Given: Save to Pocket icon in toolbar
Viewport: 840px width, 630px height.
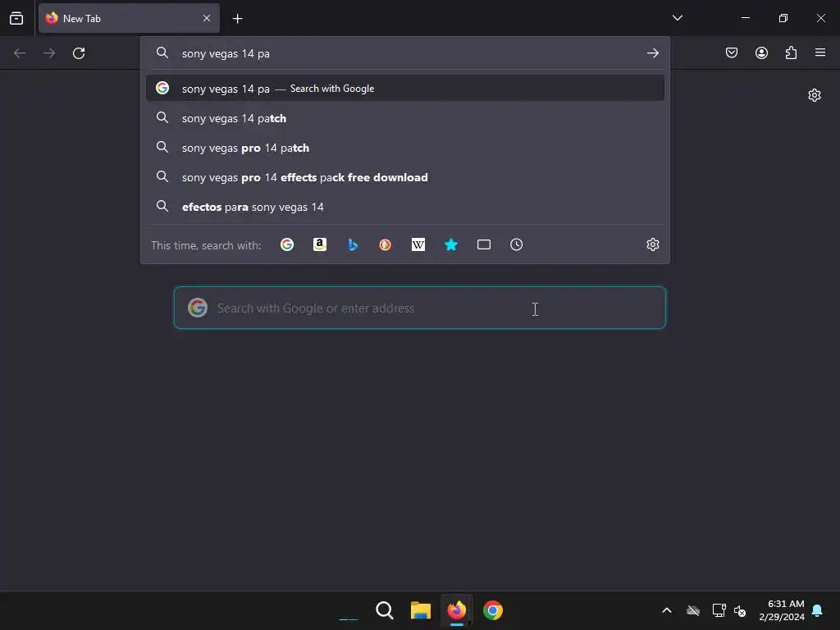Looking at the screenshot, I should point(731,52).
